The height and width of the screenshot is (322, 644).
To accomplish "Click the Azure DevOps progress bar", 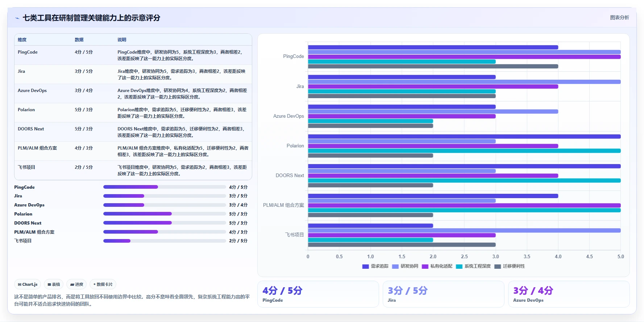I will [x=165, y=205].
